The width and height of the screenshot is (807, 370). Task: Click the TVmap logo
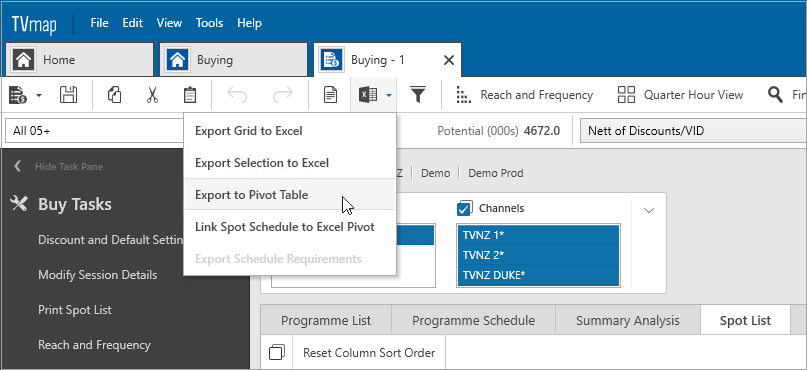click(34, 24)
